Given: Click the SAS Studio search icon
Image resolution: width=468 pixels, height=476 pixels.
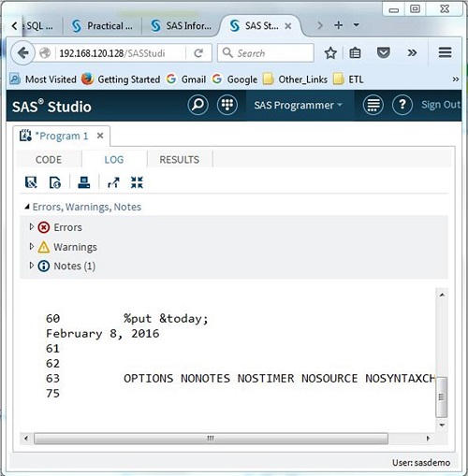Looking at the screenshot, I should click(197, 105).
